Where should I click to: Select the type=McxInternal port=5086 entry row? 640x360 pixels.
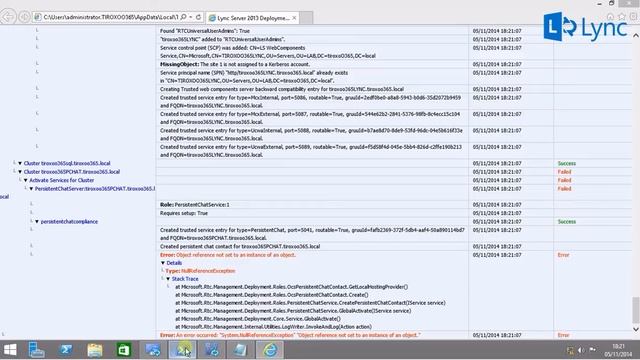(311, 101)
